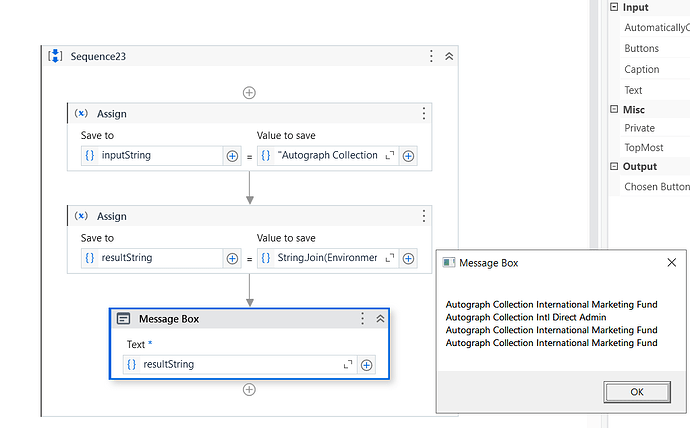Open second Assign activity options menu
Viewport: 690px width, 428px height.
(x=423, y=216)
